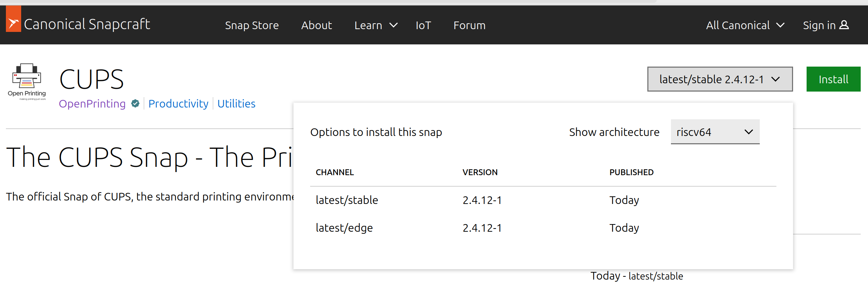The width and height of the screenshot is (868, 282).
Task: Open the Utilities category
Action: tap(236, 104)
